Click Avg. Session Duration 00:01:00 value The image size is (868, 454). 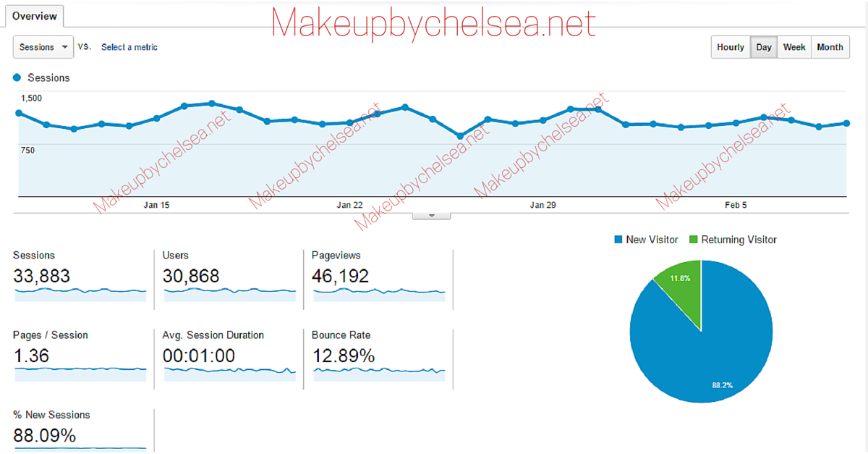coord(199,356)
